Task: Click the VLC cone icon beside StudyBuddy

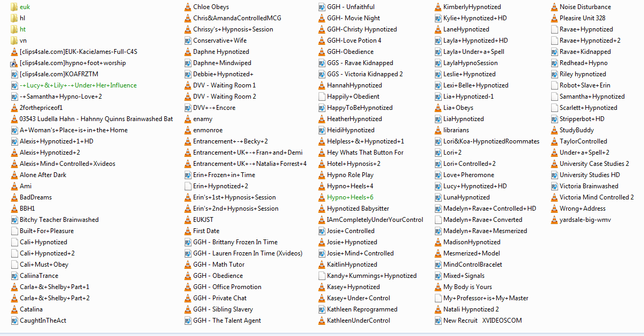Action: [554, 130]
